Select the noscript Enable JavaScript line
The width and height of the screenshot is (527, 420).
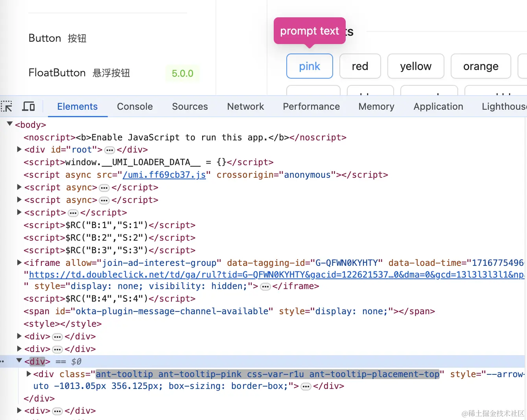point(185,137)
